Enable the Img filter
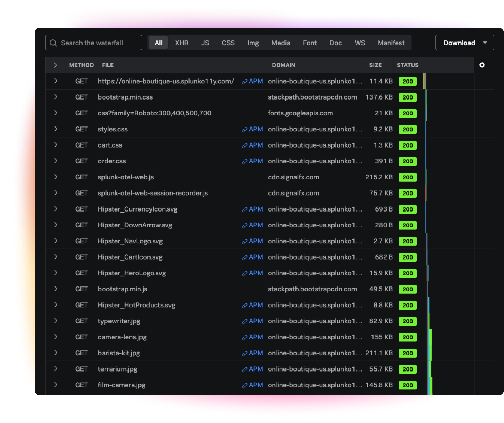Image resolution: width=504 pixels, height=423 pixels. [253, 43]
